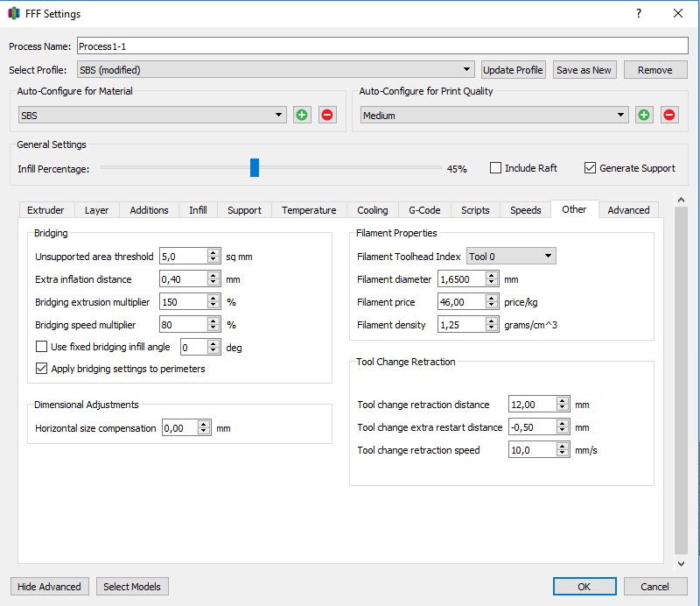The image size is (700, 606).
Task: Increase Tool change retraction distance value
Action: point(563,400)
